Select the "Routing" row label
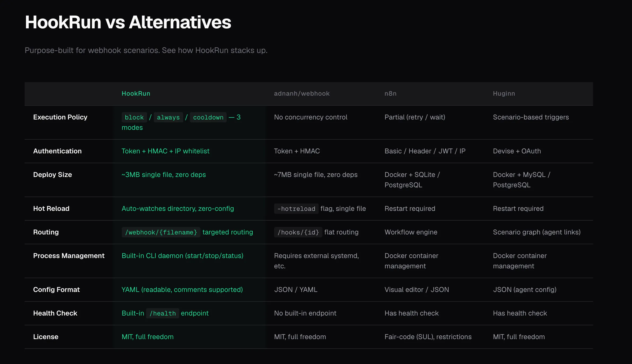 tap(46, 232)
